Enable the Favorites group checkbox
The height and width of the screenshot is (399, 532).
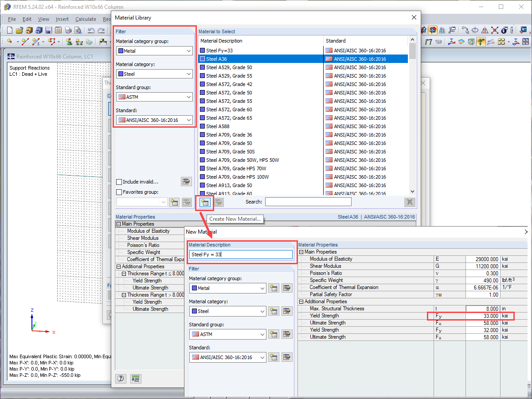tap(119, 192)
